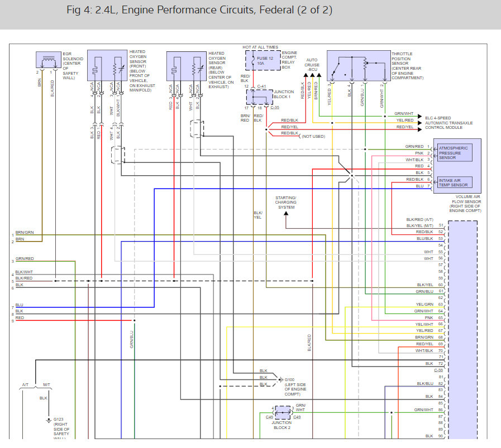Click the M/T branch label

(47, 384)
